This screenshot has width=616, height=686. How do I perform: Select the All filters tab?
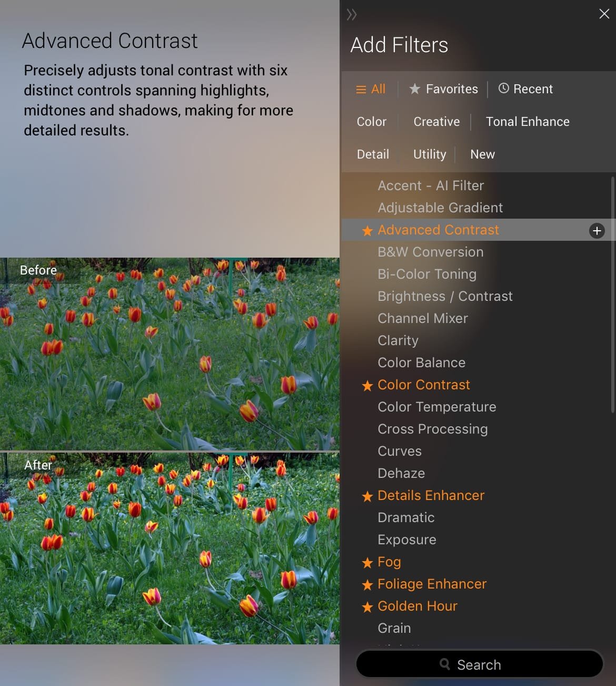pyautogui.click(x=371, y=89)
